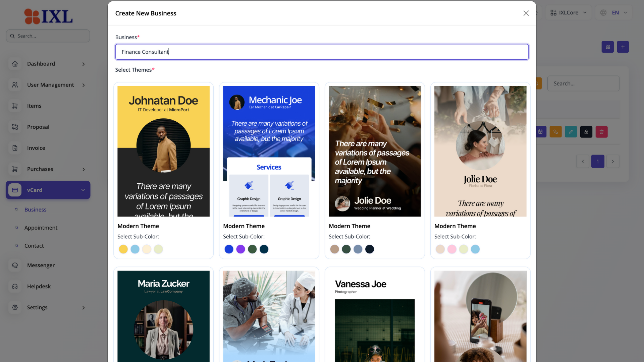
Task: Expand the Dashboard menu chevron
Action: pyautogui.click(x=84, y=64)
